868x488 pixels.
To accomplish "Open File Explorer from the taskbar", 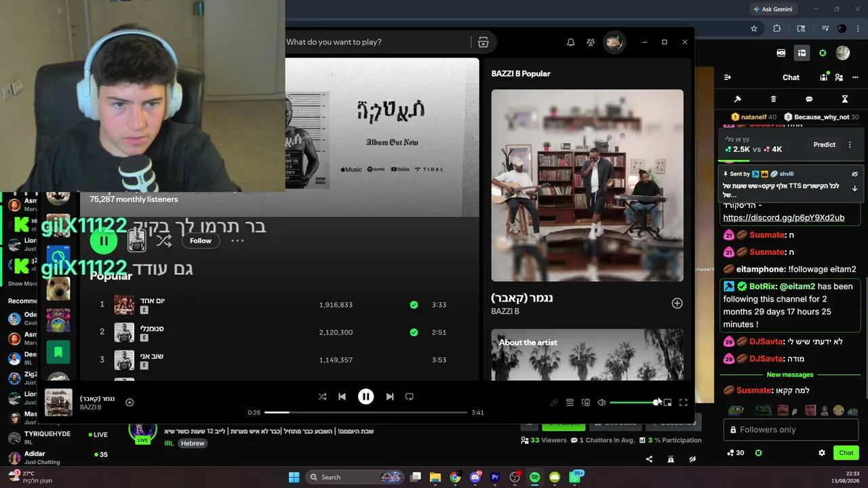I will [435, 477].
